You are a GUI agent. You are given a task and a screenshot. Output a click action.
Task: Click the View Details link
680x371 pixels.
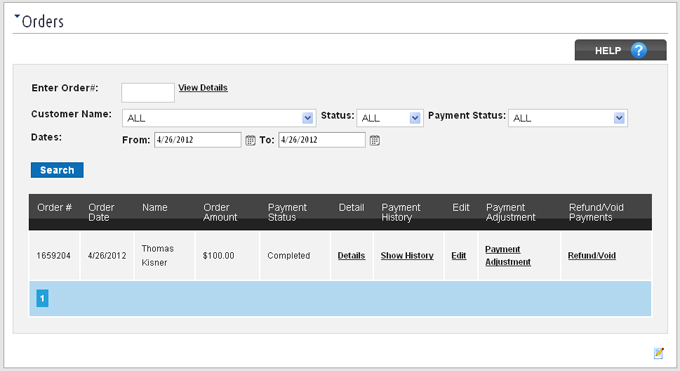coord(203,88)
